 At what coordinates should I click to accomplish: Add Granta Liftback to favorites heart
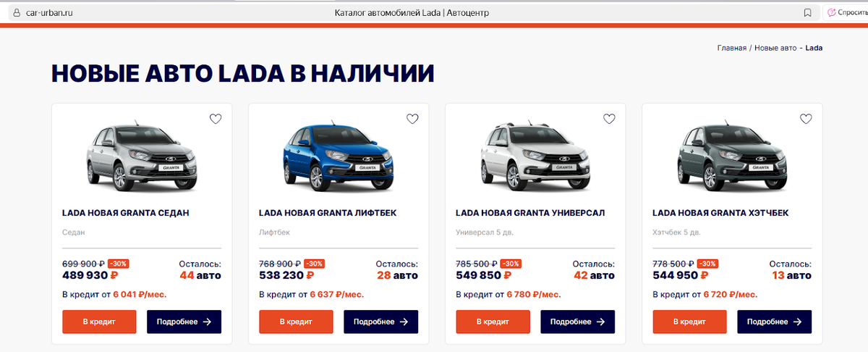(x=412, y=119)
